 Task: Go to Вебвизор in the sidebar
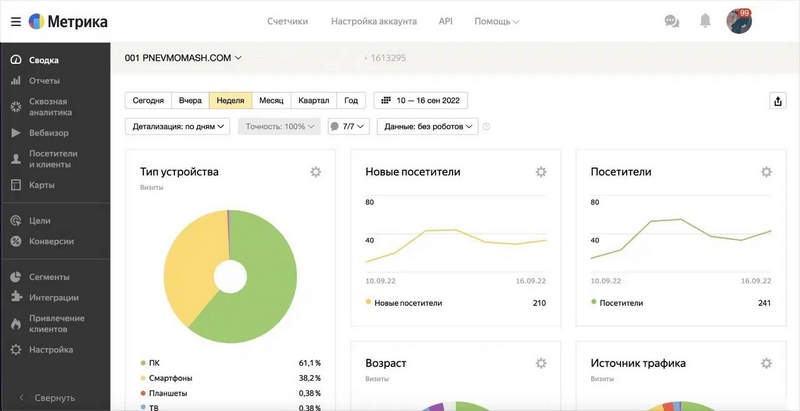pyautogui.click(x=48, y=133)
